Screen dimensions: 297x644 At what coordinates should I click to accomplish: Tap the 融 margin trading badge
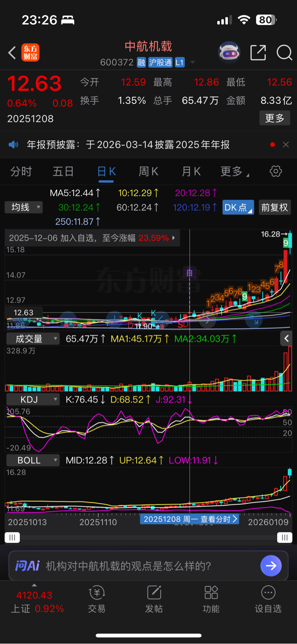coord(142,62)
